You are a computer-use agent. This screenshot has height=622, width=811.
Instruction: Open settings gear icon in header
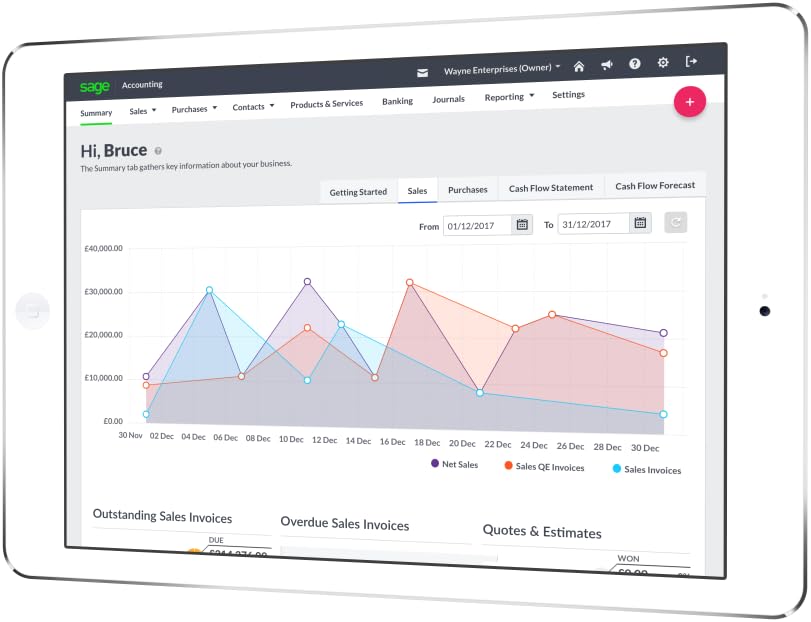(663, 63)
